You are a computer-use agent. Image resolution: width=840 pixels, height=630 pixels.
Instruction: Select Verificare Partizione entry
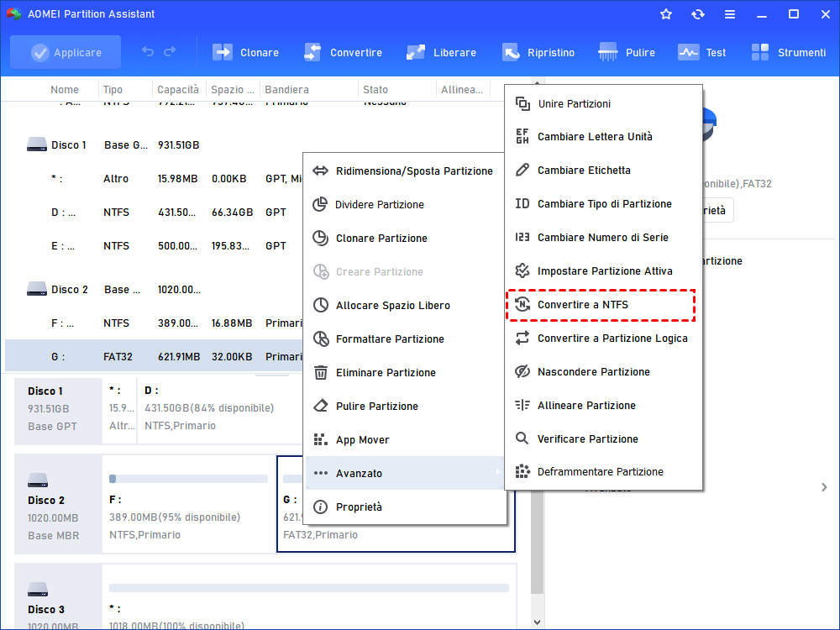pyautogui.click(x=603, y=439)
